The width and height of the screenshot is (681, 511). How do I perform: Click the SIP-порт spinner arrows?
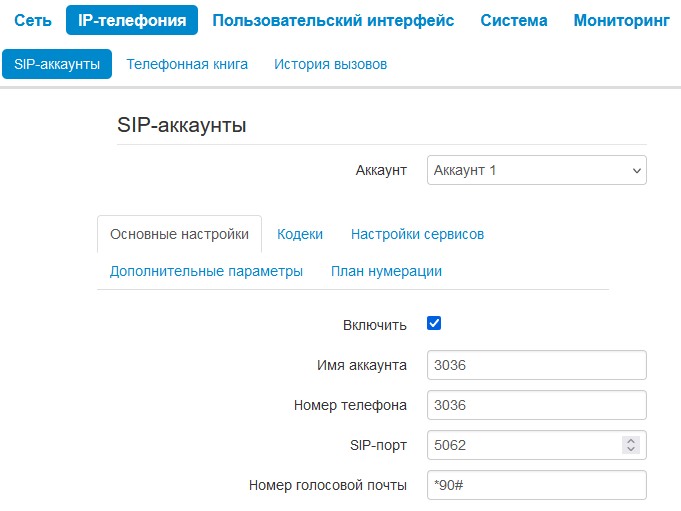click(630, 445)
